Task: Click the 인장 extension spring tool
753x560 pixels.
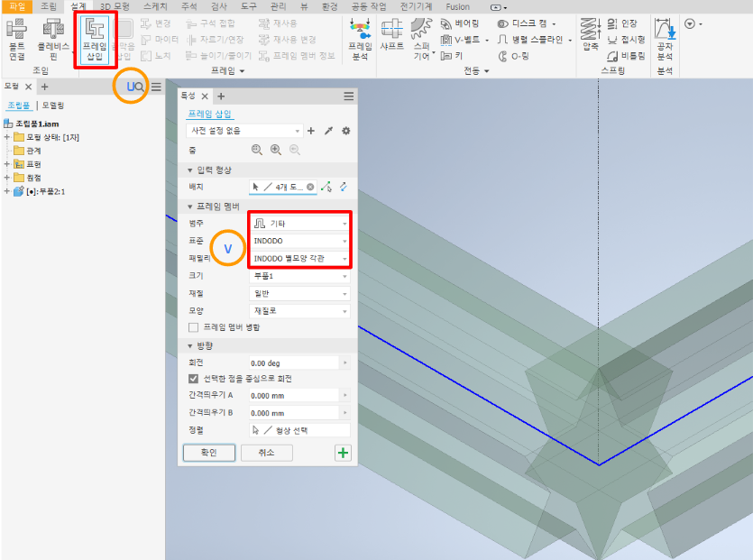Action: pyautogui.click(x=622, y=23)
